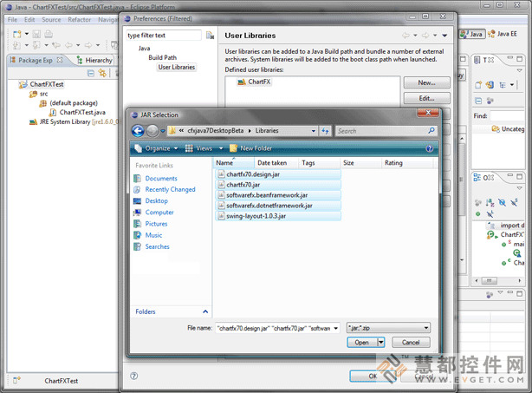This screenshot has width=532, height=393.
Task: Sort by Date taken column header
Action: pos(276,163)
